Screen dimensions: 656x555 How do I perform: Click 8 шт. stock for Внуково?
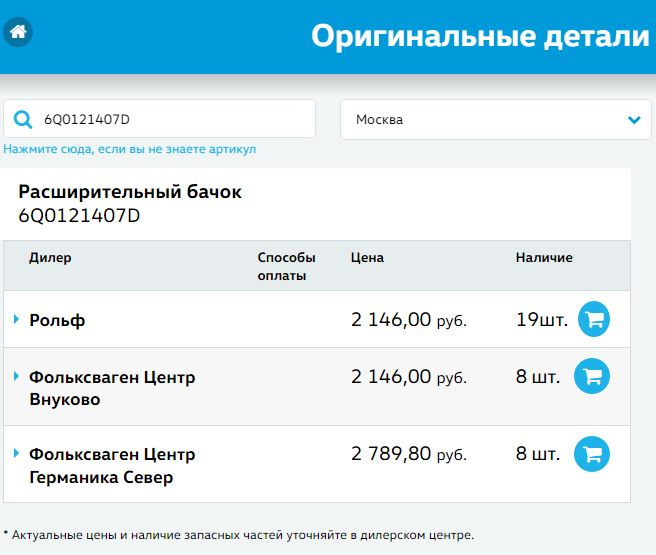coord(538,377)
